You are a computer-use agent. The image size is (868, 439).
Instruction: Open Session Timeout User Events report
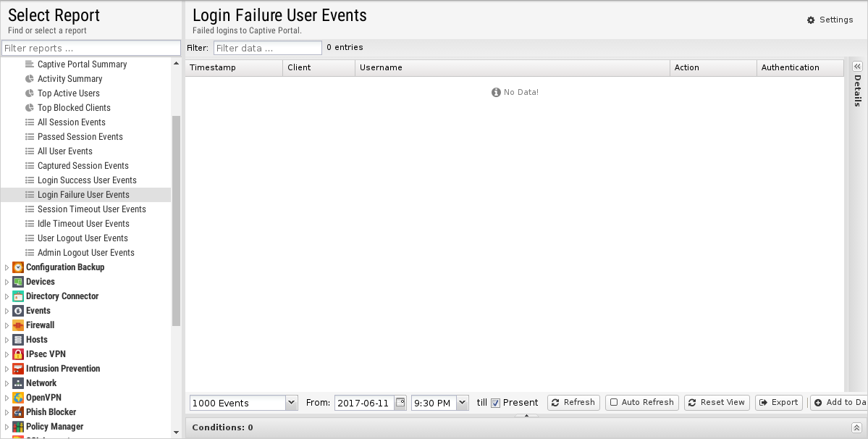[91, 209]
